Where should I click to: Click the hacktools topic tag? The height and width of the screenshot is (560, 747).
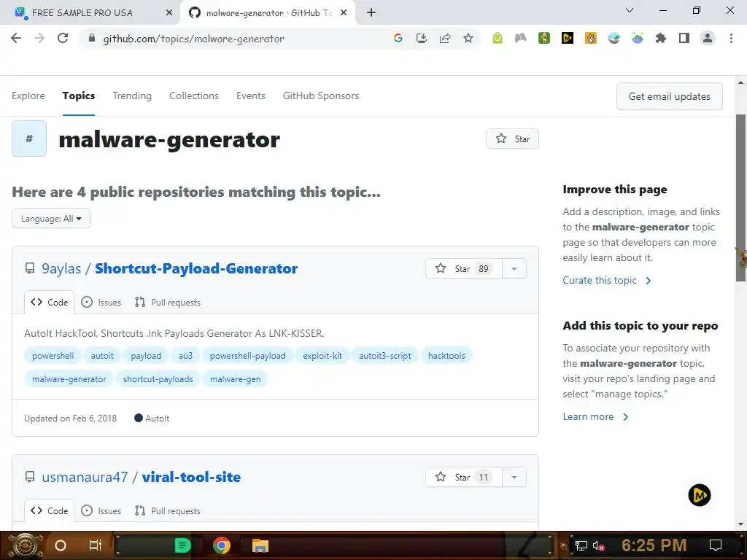(446, 356)
